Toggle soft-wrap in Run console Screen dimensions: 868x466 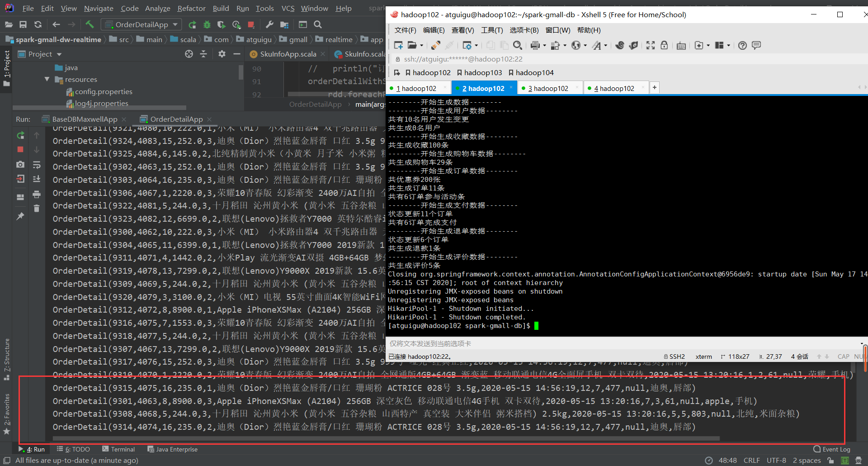37,164
